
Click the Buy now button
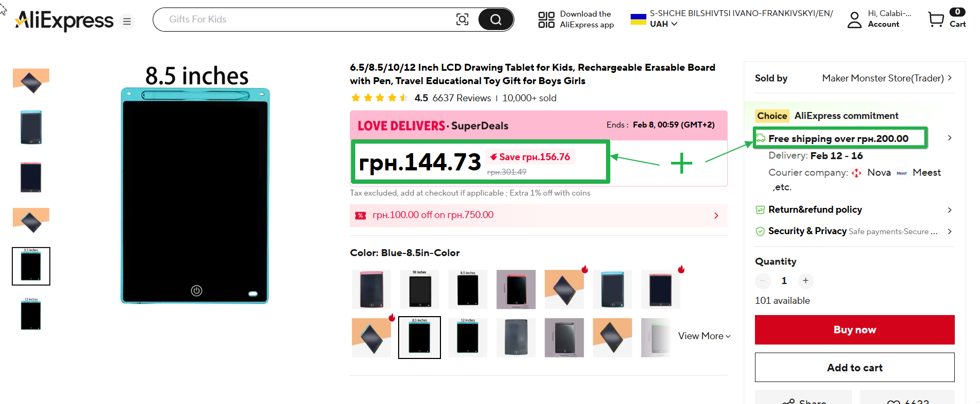coord(854,330)
